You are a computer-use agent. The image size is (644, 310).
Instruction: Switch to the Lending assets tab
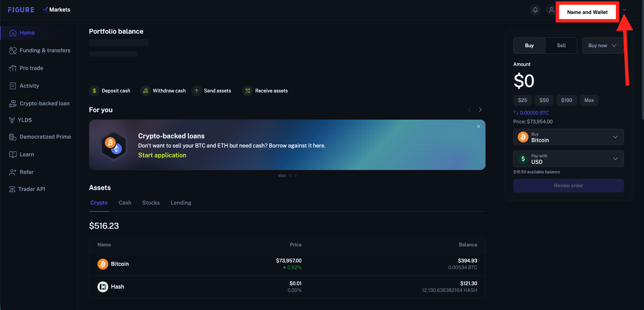point(181,203)
